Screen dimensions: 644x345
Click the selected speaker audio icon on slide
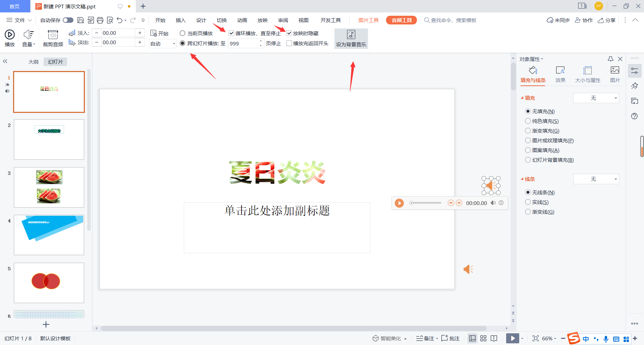(491, 186)
